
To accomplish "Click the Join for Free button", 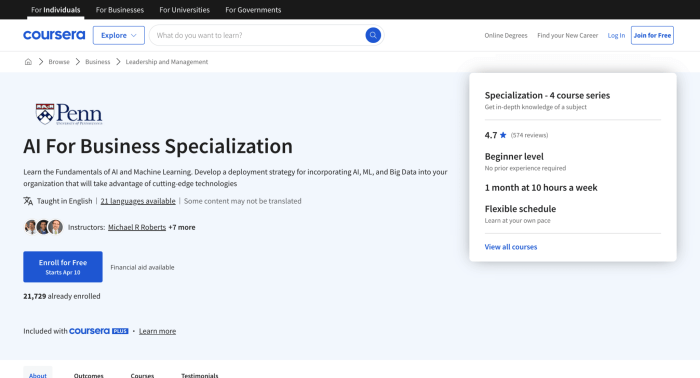I will (x=652, y=35).
